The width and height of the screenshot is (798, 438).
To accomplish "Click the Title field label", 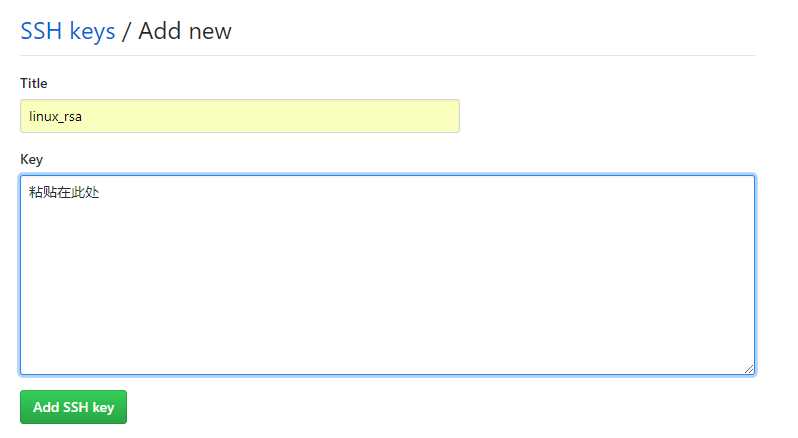I will pyautogui.click(x=34, y=83).
